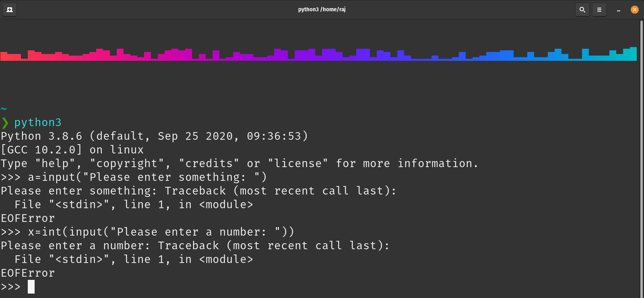The height and width of the screenshot is (298, 644).
Task: Click the vertical scrollbar on right edge
Action: coord(642,159)
